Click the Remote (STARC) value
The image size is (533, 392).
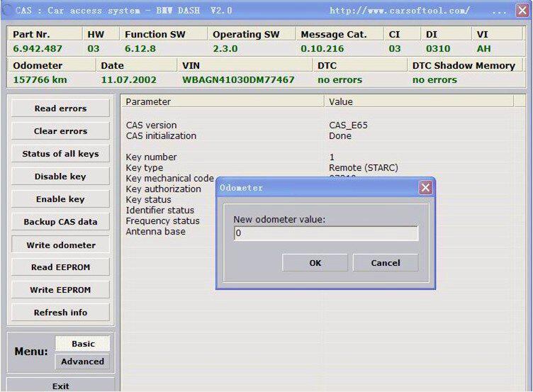(x=364, y=167)
